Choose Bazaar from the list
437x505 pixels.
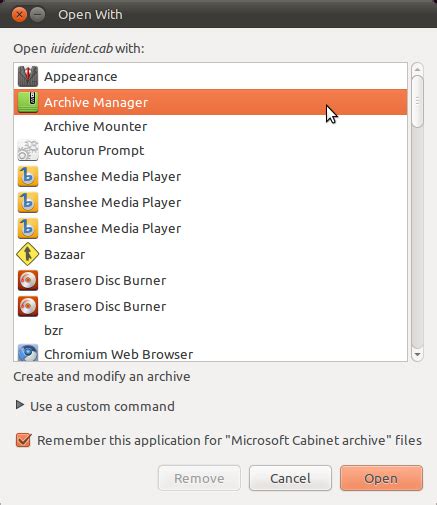(x=210, y=254)
